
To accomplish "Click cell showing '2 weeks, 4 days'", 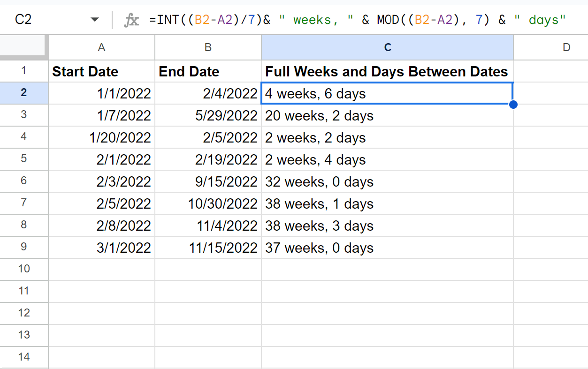I will click(x=387, y=159).
